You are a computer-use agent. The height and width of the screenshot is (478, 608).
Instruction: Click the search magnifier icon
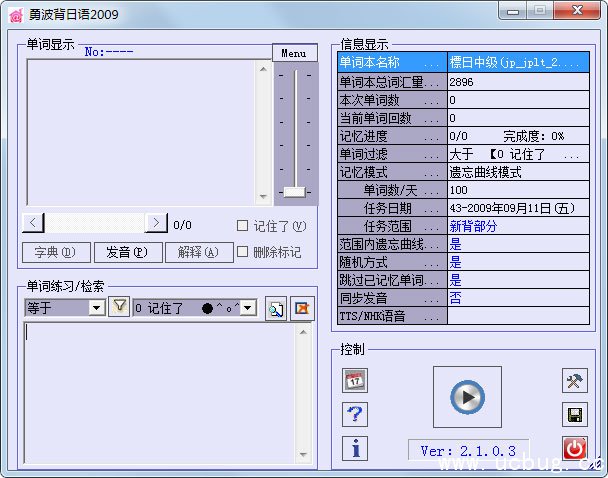[276, 308]
